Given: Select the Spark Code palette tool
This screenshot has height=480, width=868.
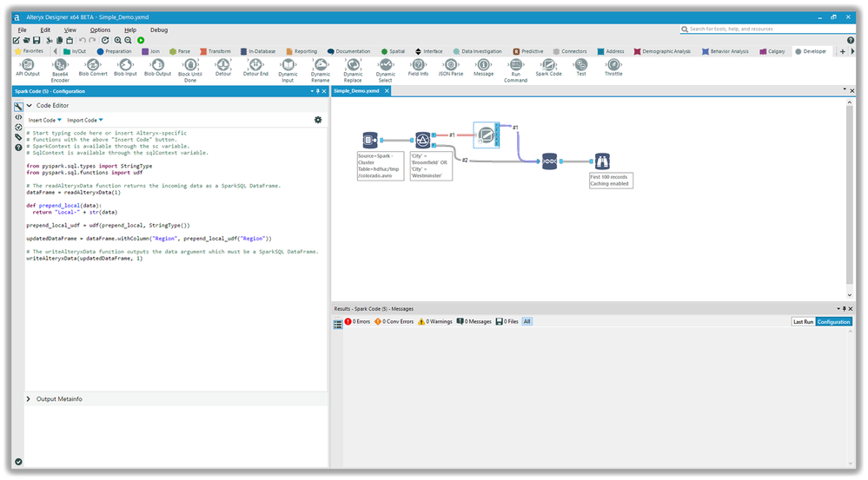Looking at the screenshot, I should click(x=548, y=68).
